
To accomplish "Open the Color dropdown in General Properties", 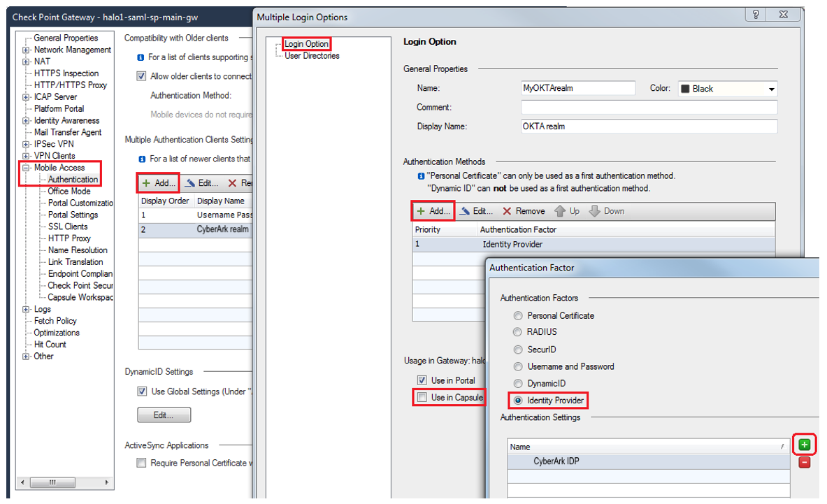I will pos(772,89).
